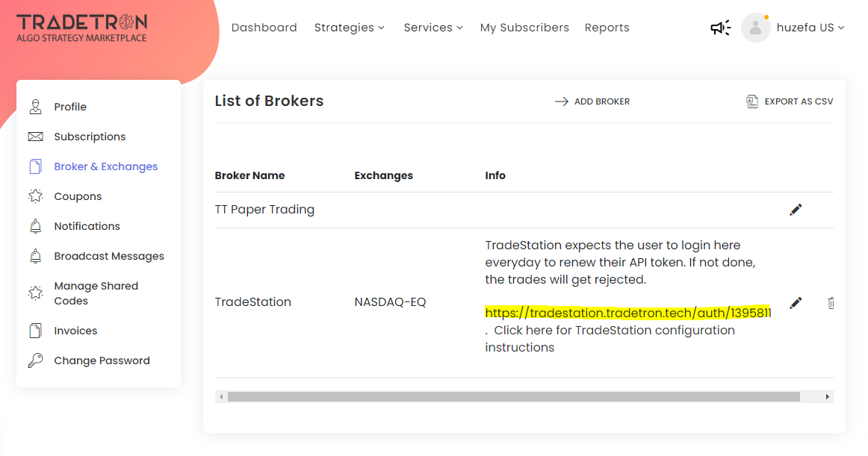Open the huzefa US account dropdown
Image resolution: width=868 pixels, height=456 pixels.
pos(810,28)
